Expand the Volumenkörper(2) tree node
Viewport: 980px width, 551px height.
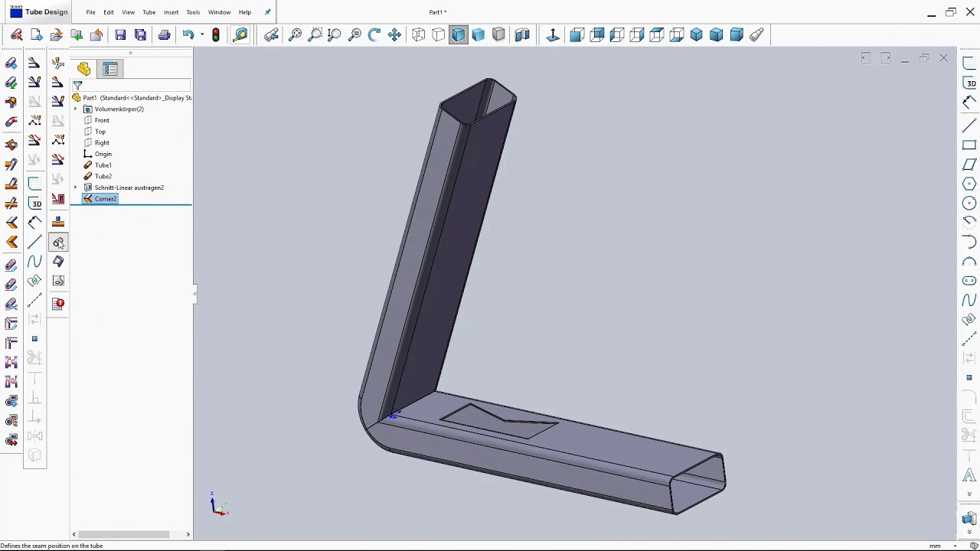(76, 109)
